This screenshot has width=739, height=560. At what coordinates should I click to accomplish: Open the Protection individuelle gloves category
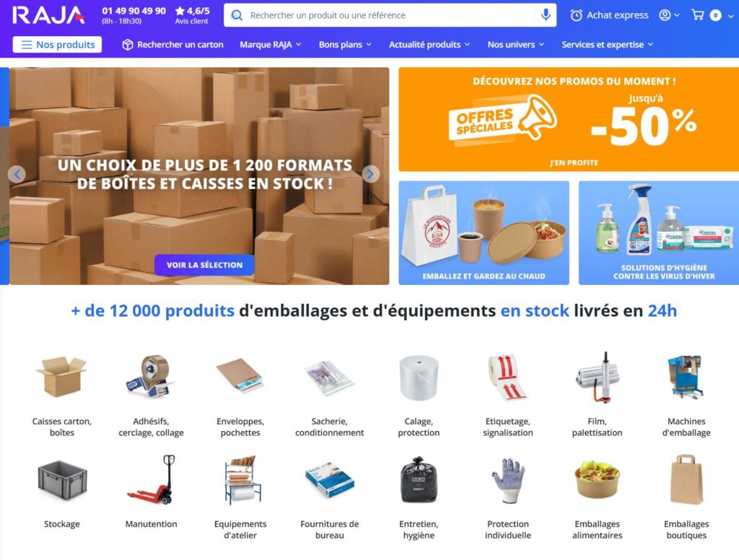(x=507, y=496)
